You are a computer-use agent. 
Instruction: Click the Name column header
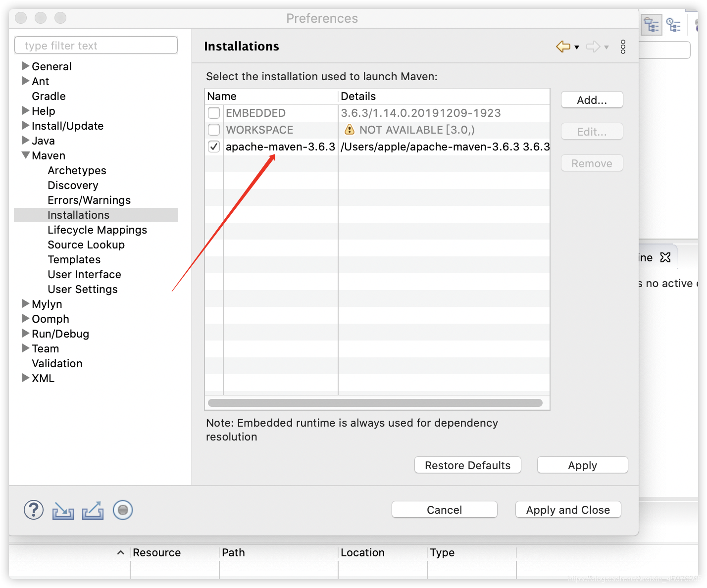pos(271,97)
